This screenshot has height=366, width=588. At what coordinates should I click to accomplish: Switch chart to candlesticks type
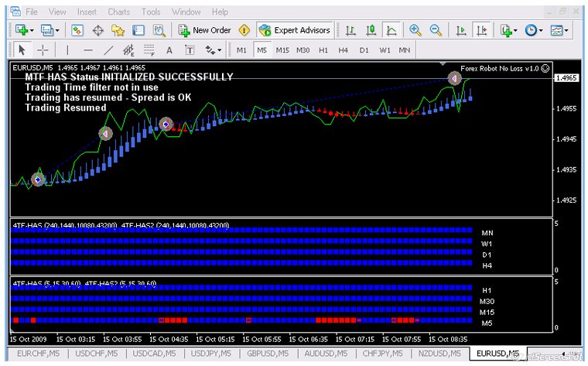[x=371, y=30]
